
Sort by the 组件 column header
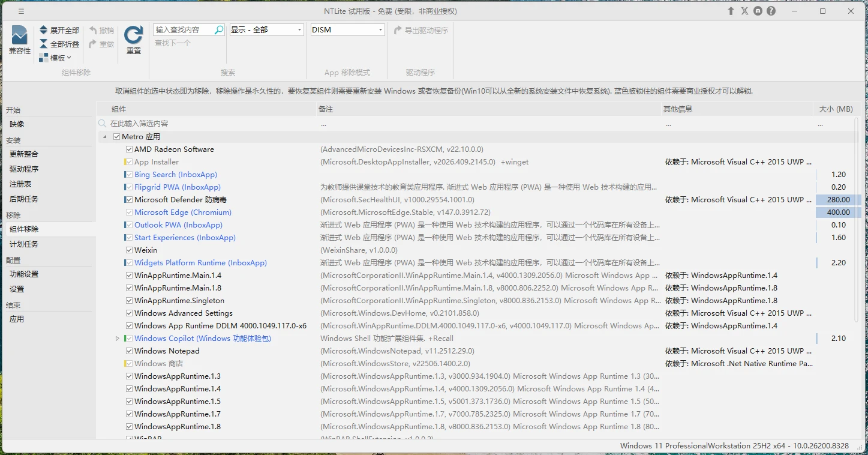coord(206,109)
